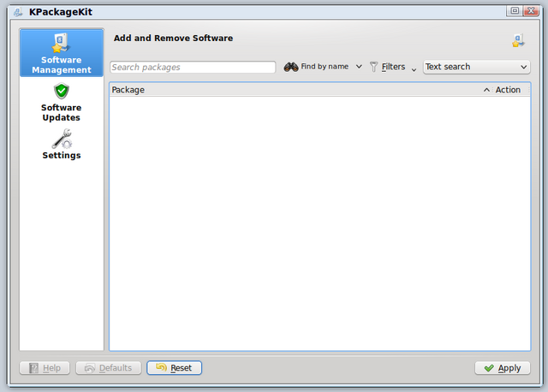Click the Apply button
This screenshot has height=392, width=548.
[503, 368]
